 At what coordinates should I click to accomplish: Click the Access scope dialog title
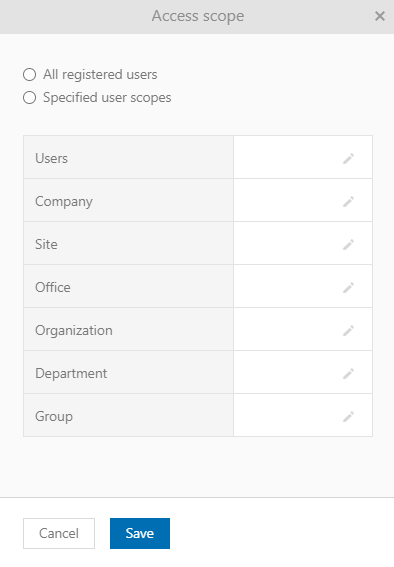(198, 16)
